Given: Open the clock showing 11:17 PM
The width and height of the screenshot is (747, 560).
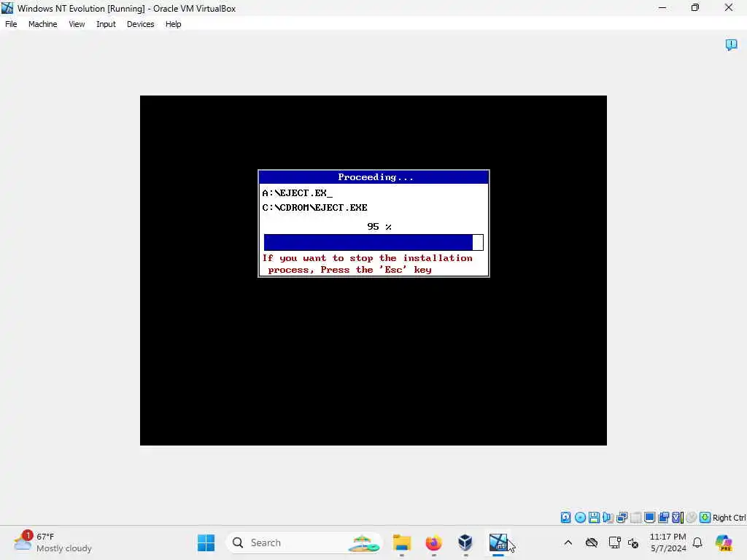Looking at the screenshot, I should coord(668,542).
